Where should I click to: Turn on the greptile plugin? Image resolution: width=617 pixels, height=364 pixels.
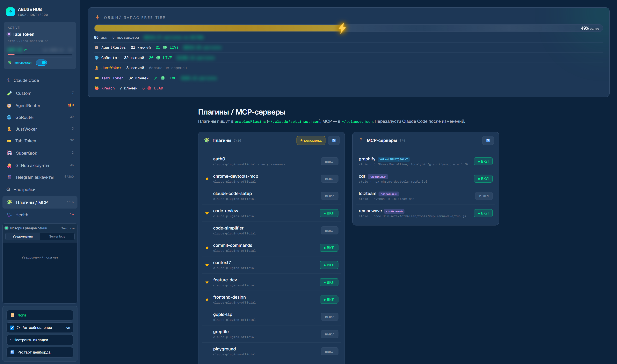coord(330,334)
